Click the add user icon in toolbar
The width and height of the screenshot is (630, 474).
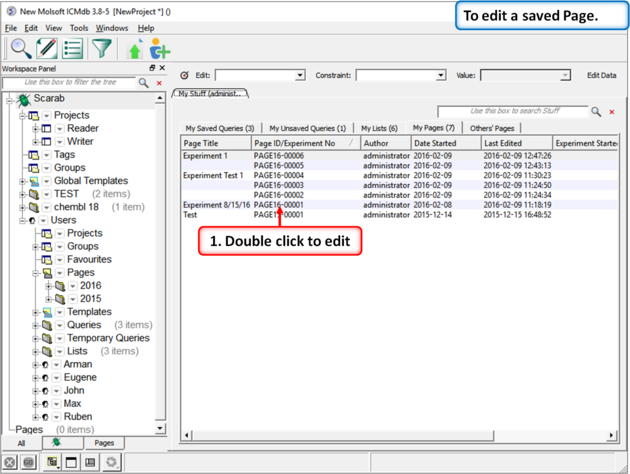pyautogui.click(x=159, y=49)
